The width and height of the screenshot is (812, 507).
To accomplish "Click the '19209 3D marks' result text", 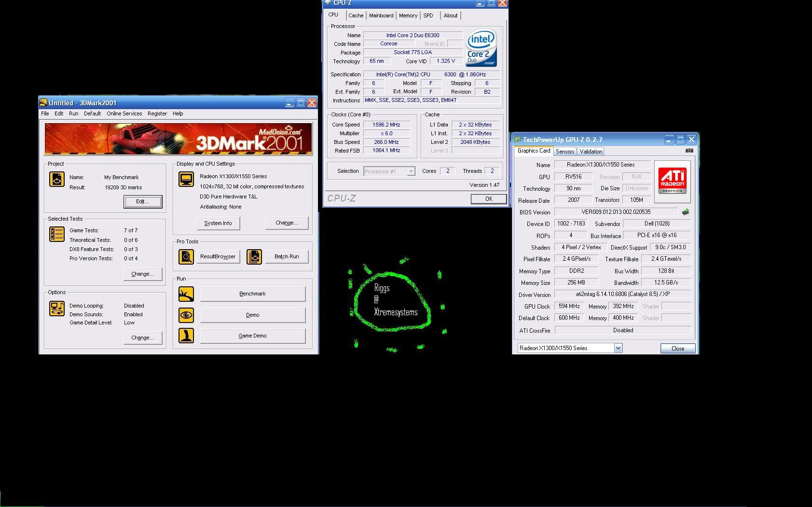I will click(123, 187).
